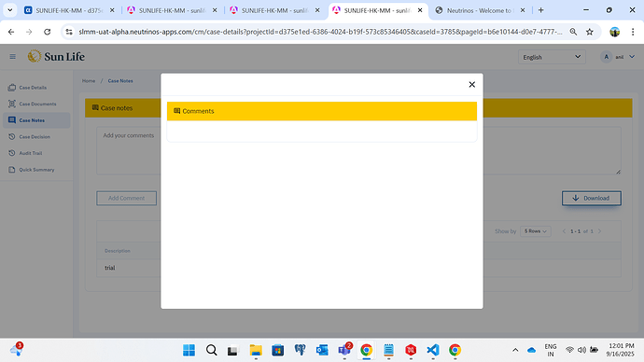Open Visual Studio Code from taskbar
Image resolution: width=644 pixels, height=362 pixels.
click(x=433, y=350)
